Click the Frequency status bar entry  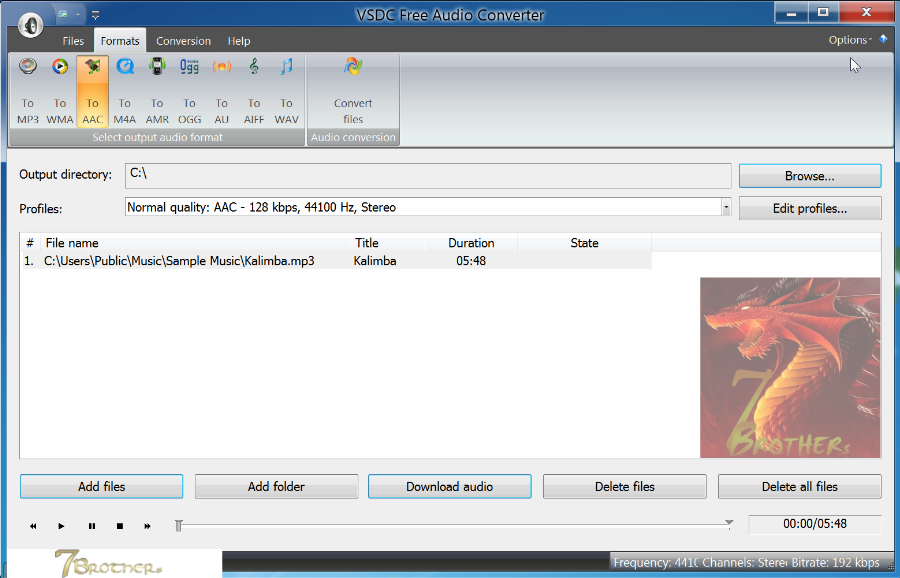click(655, 563)
